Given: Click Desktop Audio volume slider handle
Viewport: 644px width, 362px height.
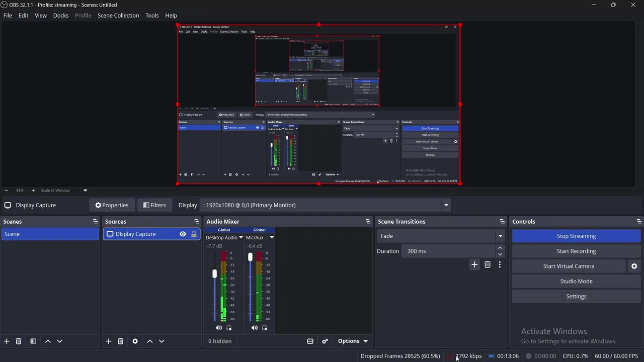Looking at the screenshot, I should [x=214, y=274].
